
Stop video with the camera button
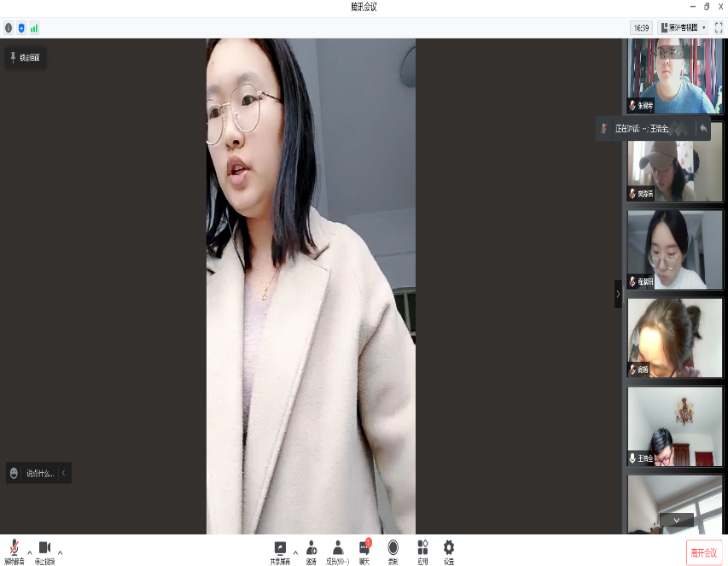(44, 548)
